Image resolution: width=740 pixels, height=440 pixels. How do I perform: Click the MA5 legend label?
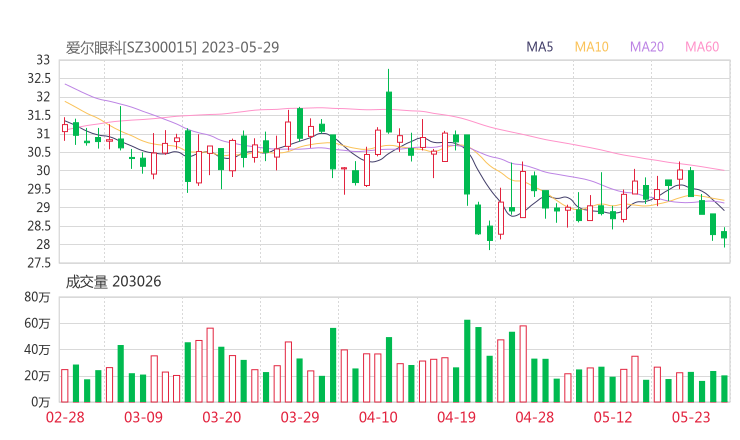click(539, 47)
